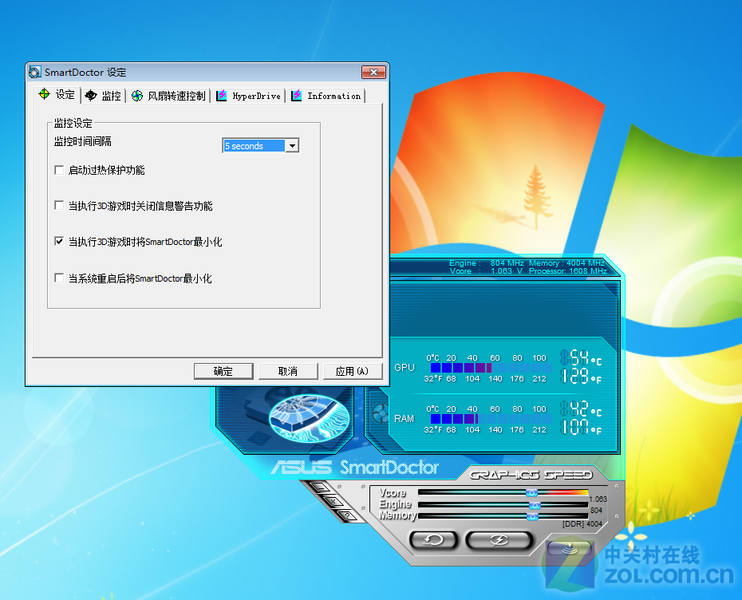Uncheck 当执行3D游戏时将SmartDoctor最小化
Image resolution: width=742 pixels, height=600 pixels.
click(x=59, y=241)
